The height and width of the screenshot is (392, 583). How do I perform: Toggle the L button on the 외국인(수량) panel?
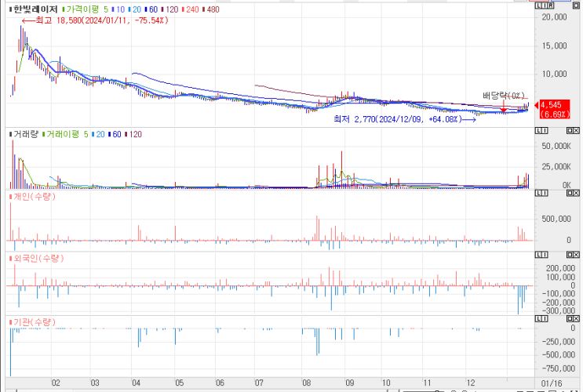click(539, 255)
